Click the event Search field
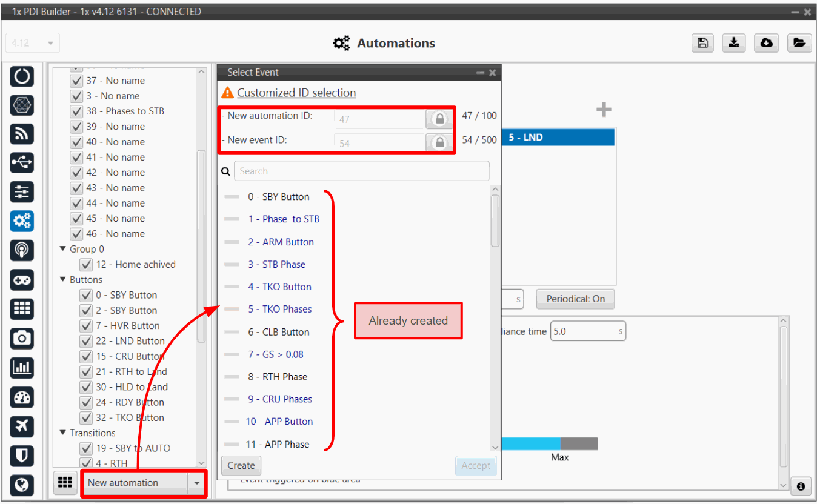This screenshot has height=504, width=817. (x=361, y=171)
